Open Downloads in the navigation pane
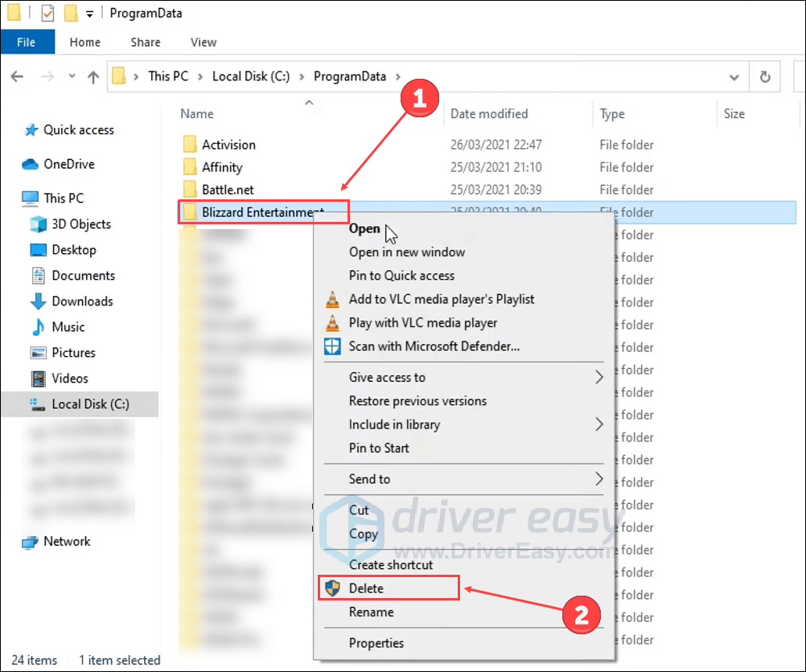The height and width of the screenshot is (672, 806). 82,301
